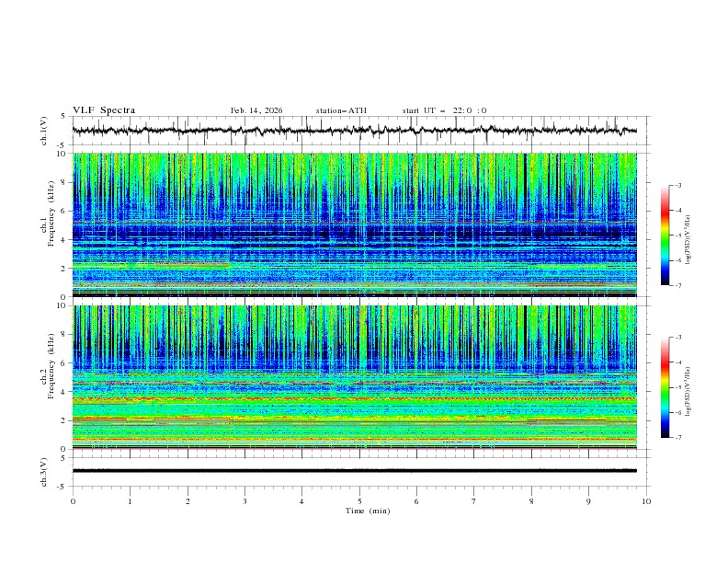Image resolution: width=728 pixels, height=563 pixels.
Task: Click the "station=ATH" label
Action: click(x=341, y=110)
